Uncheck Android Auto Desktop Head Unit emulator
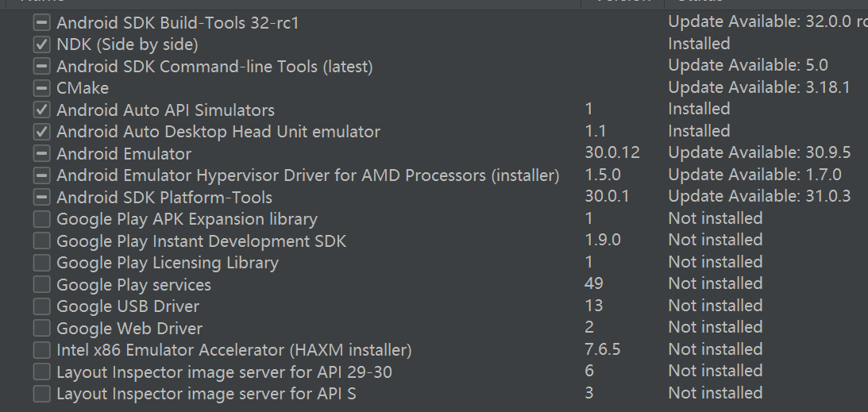The height and width of the screenshot is (412, 868). point(41,132)
